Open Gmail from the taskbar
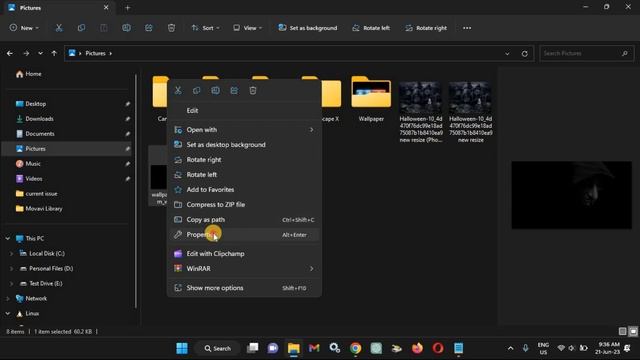Image resolution: width=640 pixels, height=360 pixels. click(314, 348)
